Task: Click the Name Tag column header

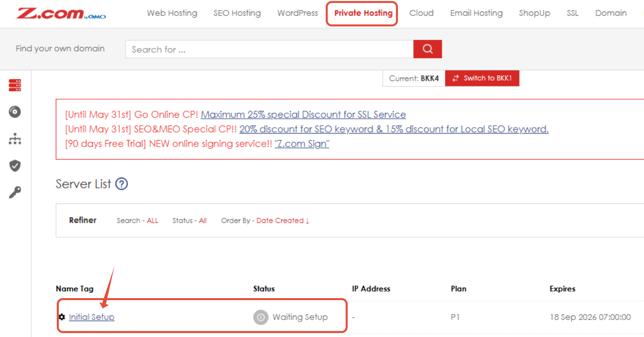Action: pos(75,289)
